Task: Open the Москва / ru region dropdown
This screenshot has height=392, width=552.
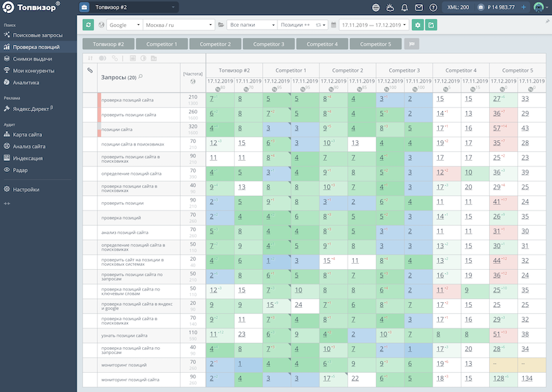Action: coord(179,25)
